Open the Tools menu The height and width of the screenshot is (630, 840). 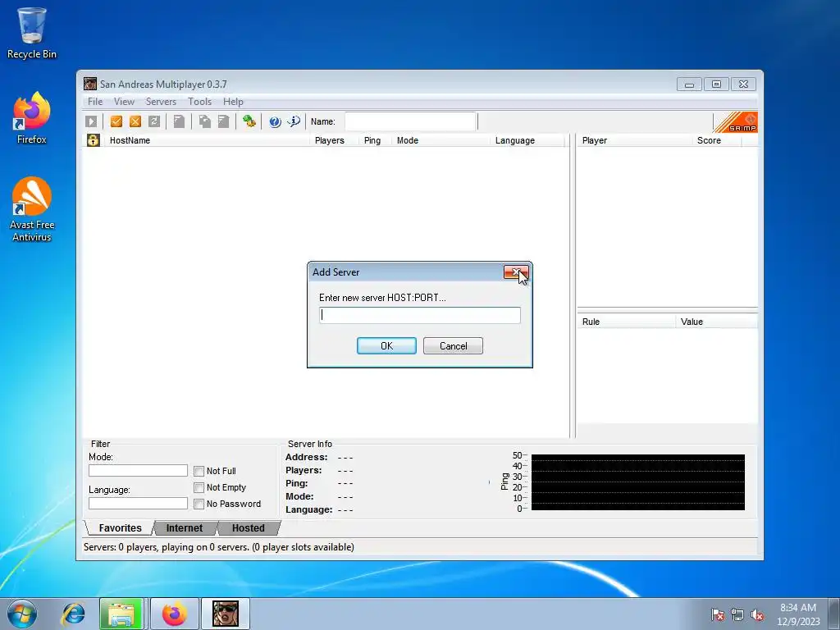click(x=199, y=101)
